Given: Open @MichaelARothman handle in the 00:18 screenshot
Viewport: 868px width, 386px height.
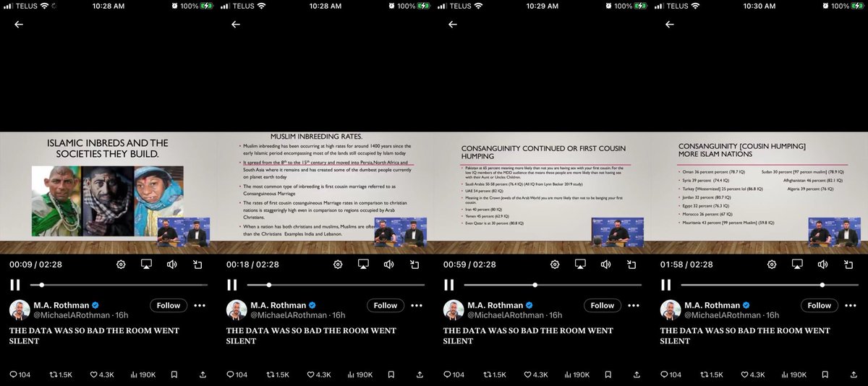Looking at the screenshot, I should (289, 315).
